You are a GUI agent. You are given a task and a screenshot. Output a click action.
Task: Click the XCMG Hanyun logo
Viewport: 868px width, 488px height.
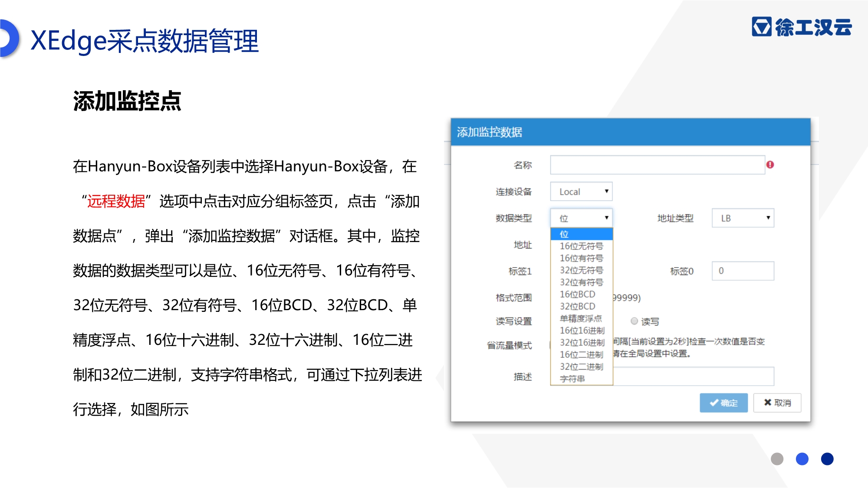pyautogui.click(x=802, y=27)
